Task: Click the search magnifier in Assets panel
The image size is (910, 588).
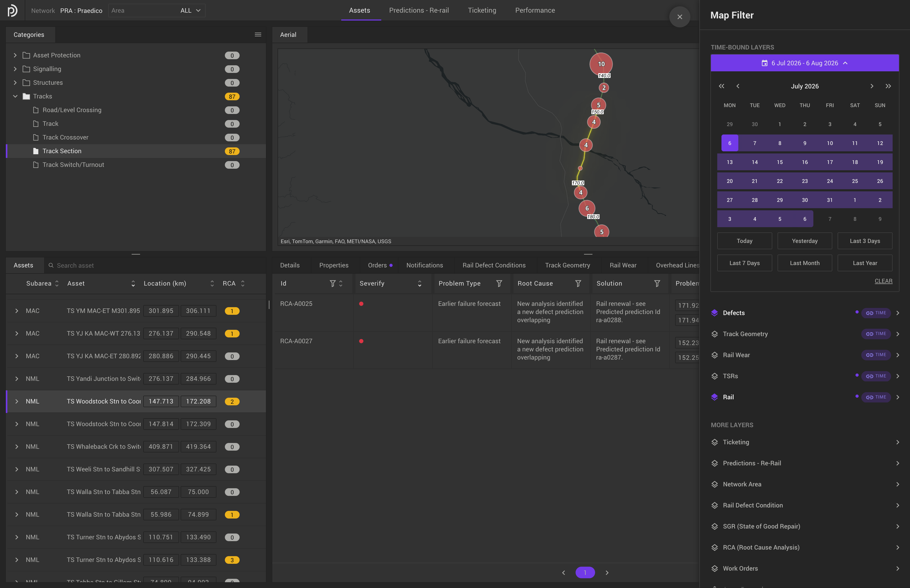Action: click(51, 265)
